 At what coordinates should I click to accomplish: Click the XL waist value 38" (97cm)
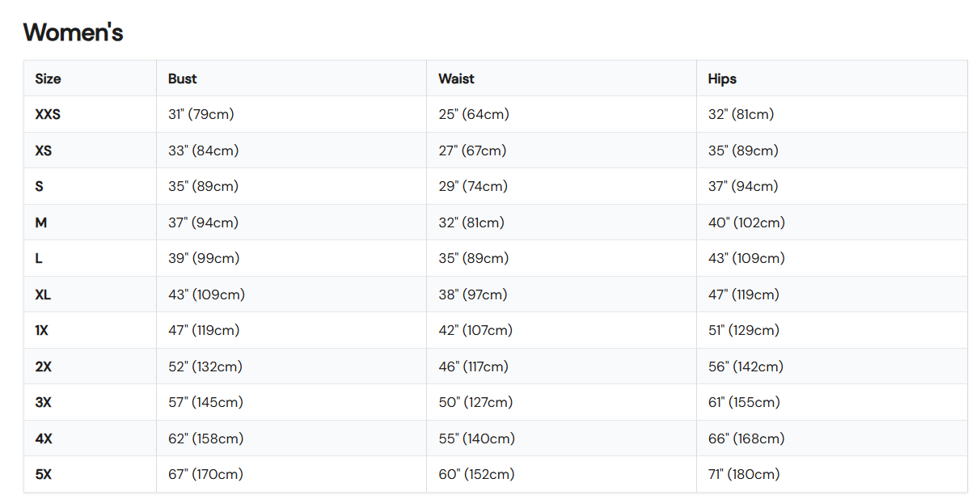(473, 294)
